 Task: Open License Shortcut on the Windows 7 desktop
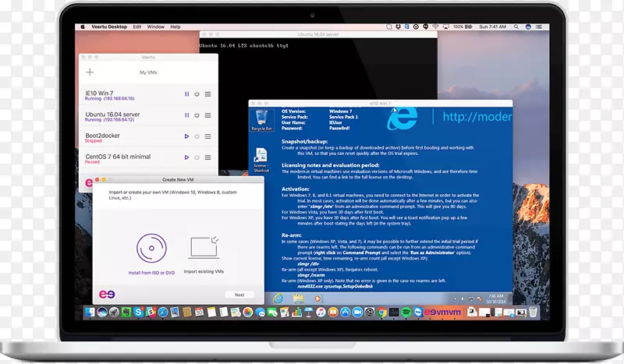(x=261, y=160)
